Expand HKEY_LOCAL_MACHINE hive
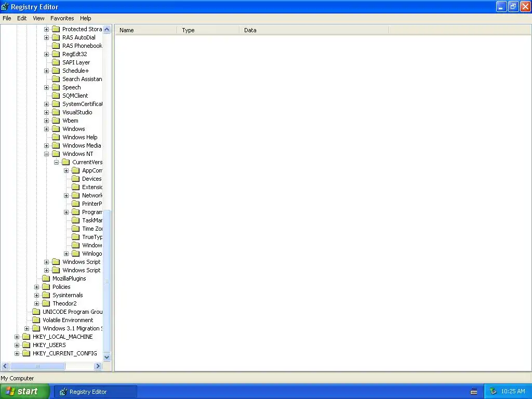 [x=17, y=337]
